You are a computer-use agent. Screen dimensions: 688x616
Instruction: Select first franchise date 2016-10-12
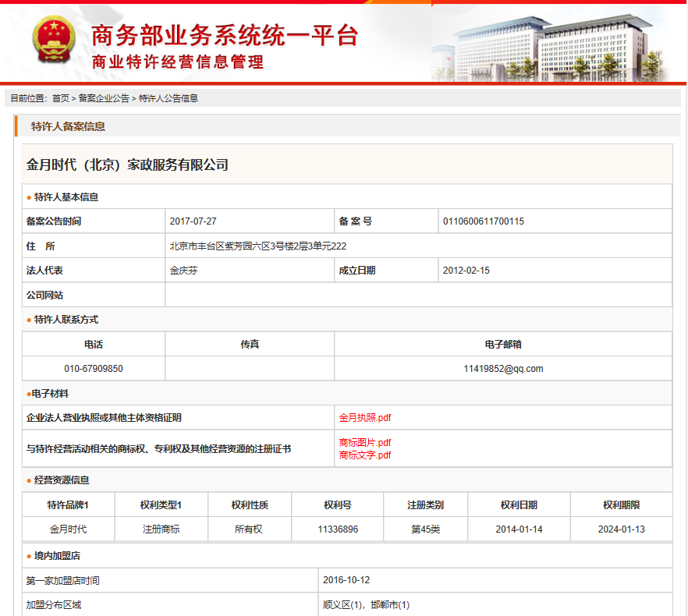pos(346,580)
